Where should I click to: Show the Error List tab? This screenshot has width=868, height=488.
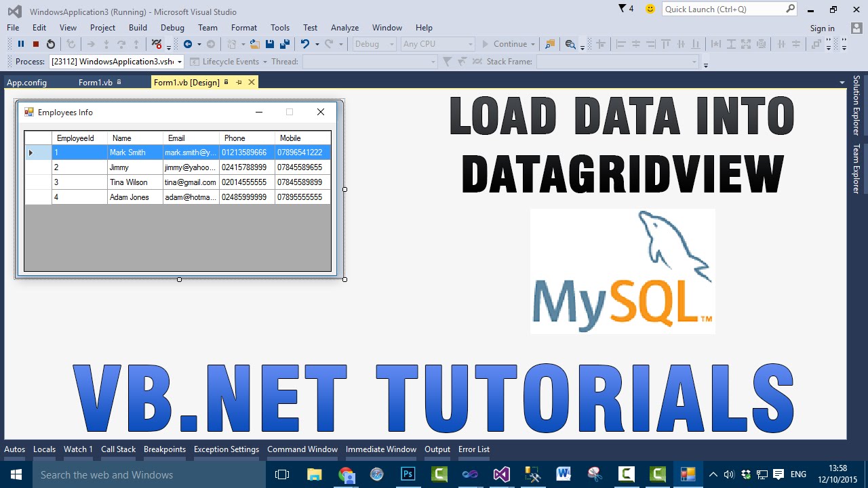point(474,449)
